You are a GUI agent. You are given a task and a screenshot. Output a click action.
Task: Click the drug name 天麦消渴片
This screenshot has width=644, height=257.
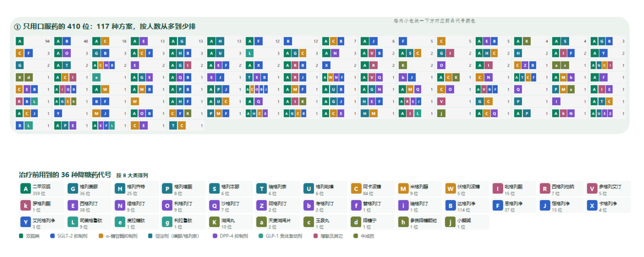280,220
